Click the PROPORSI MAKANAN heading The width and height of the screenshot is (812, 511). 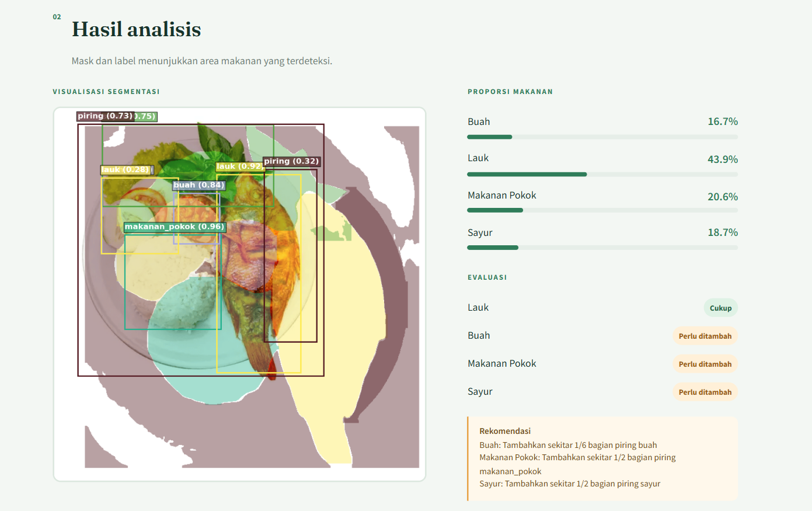point(510,92)
